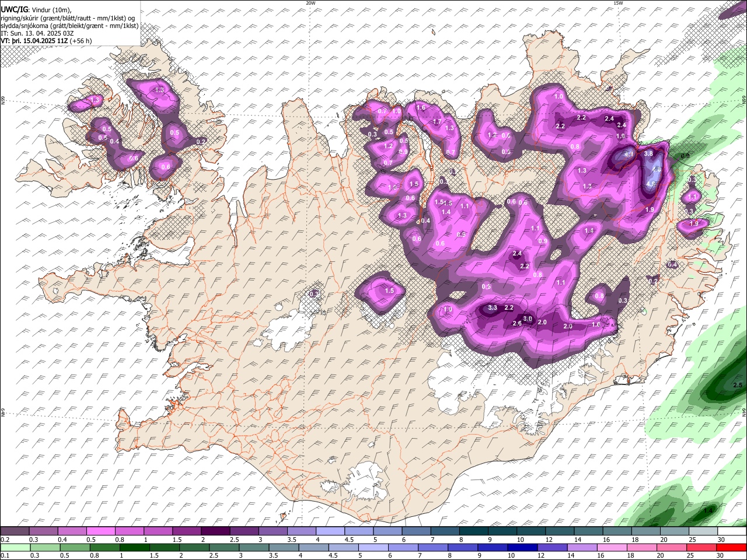Click the '1.4' value in bottom-right green rain area
This screenshot has height=560, width=747.
point(708,510)
